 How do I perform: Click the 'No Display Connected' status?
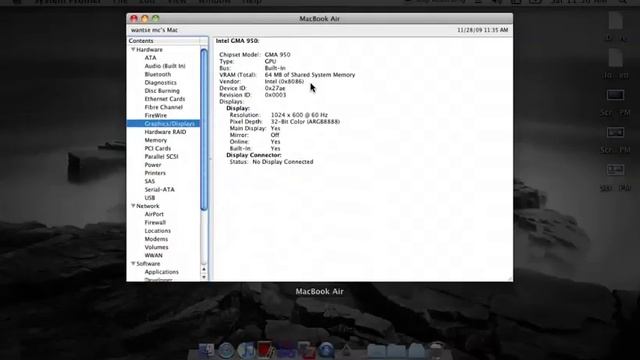pyautogui.click(x=283, y=162)
